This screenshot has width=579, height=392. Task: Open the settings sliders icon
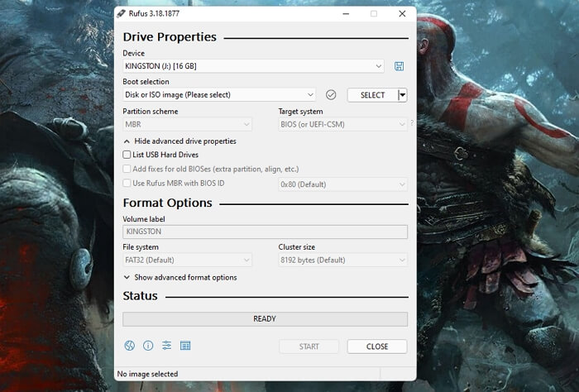click(166, 346)
